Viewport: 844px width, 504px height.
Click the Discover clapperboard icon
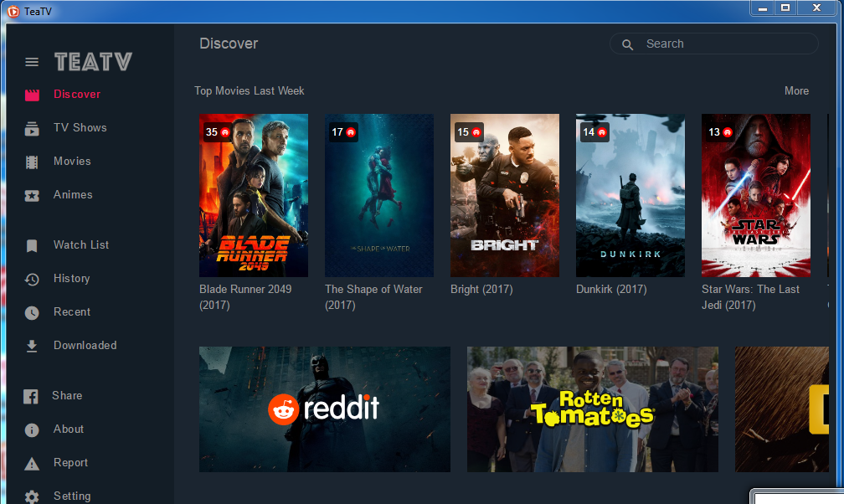pyautogui.click(x=32, y=95)
